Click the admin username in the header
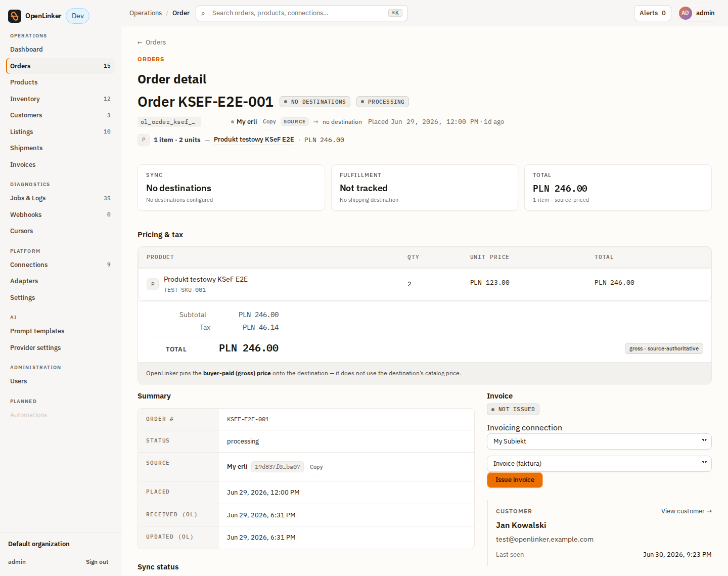The image size is (728, 576). pos(705,13)
